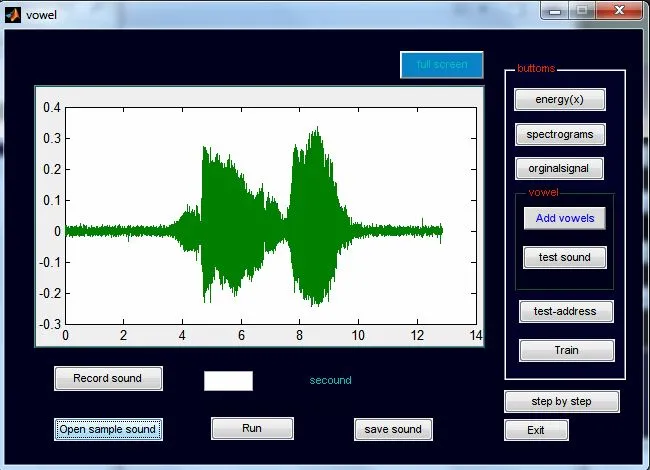Open the test-address option
Viewport: 650px width, 470px height.
[565, 311]
